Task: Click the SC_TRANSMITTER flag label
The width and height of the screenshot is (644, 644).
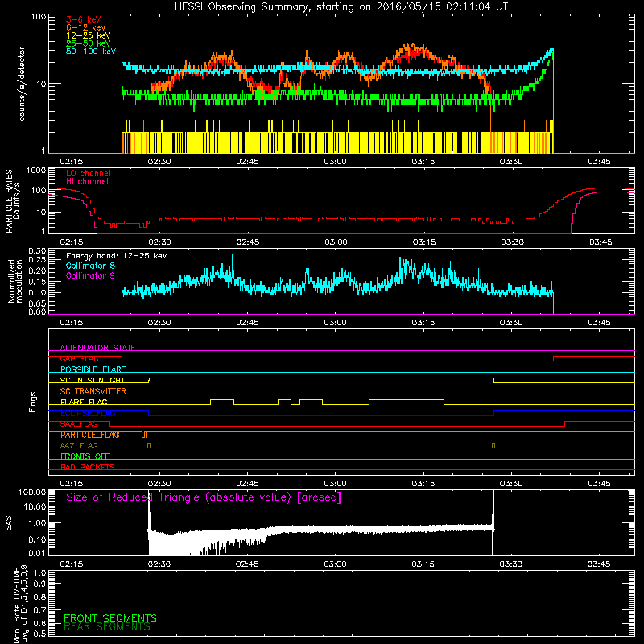Action: point(93,391)
